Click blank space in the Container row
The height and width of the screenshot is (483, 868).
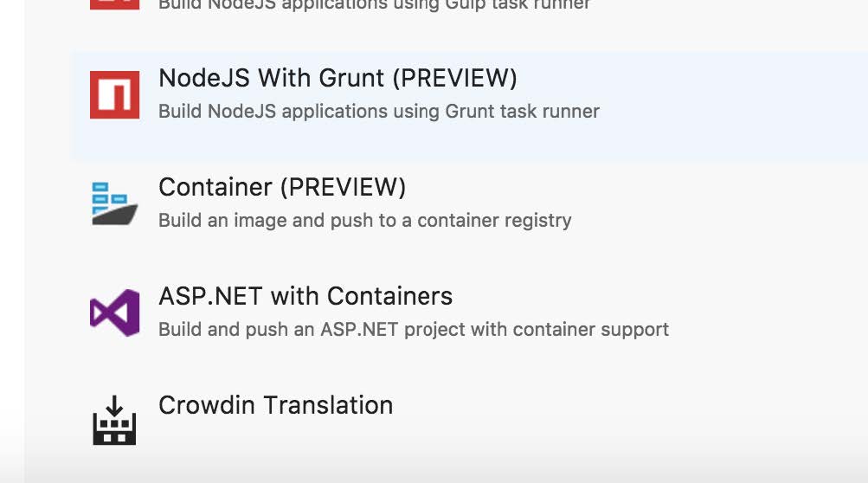point(720,205)
